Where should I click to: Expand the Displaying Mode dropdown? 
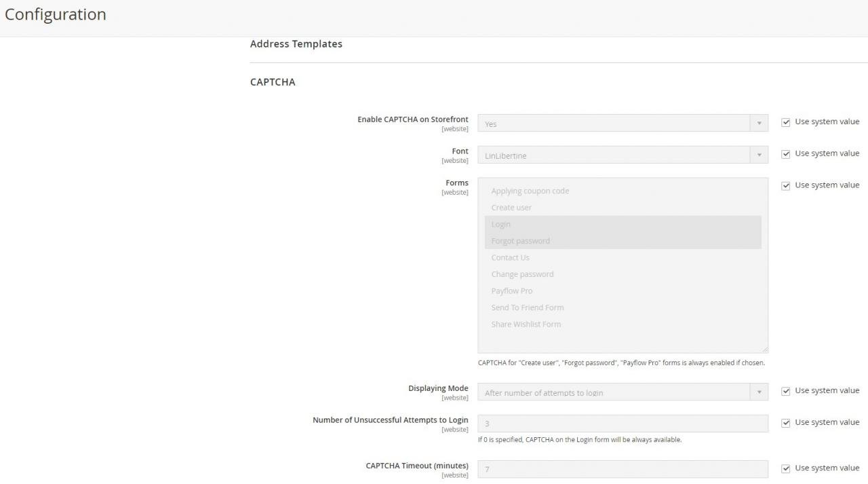(x=623, y=392)
